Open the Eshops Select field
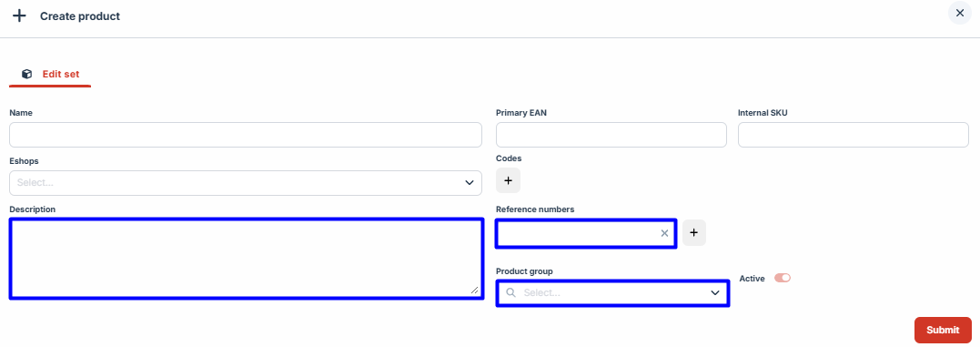 coord(246,182)
